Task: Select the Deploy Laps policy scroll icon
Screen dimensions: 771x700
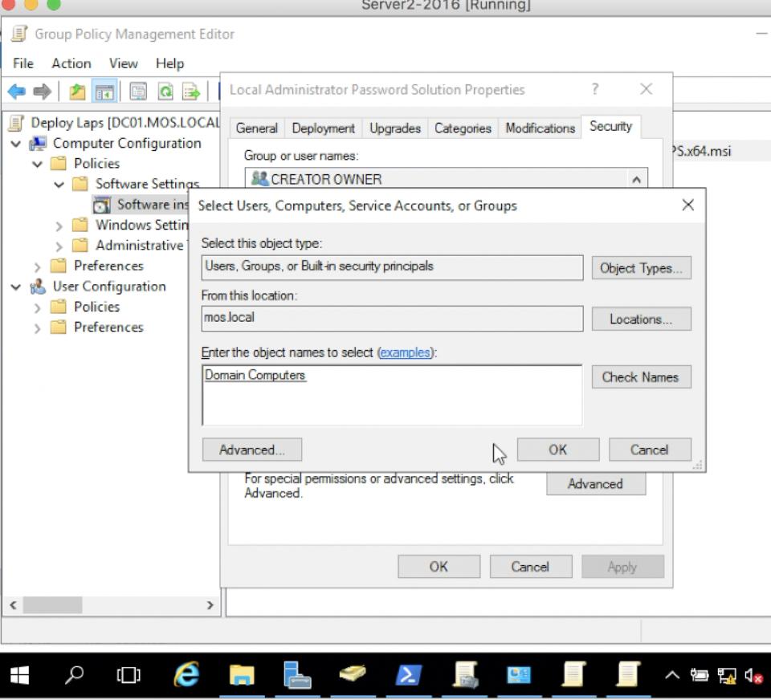Action: [17, 122]
